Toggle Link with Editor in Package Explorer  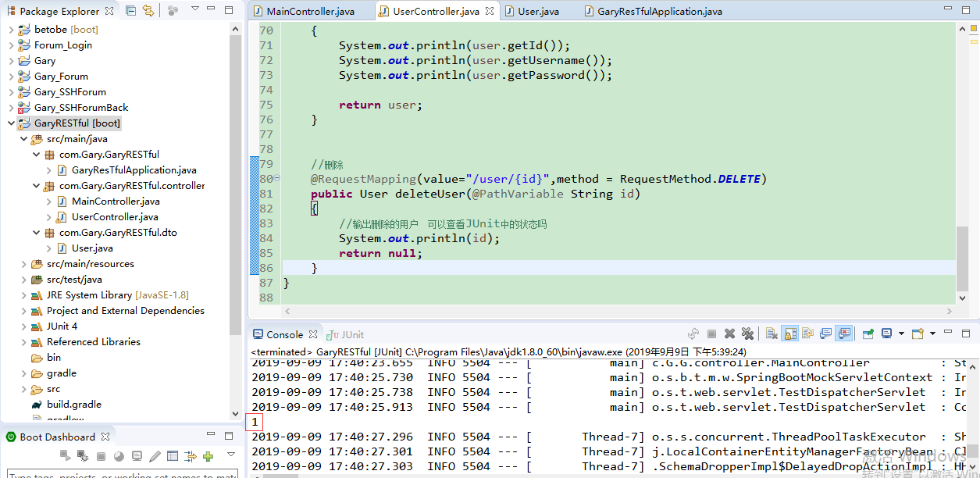[148, 11]
